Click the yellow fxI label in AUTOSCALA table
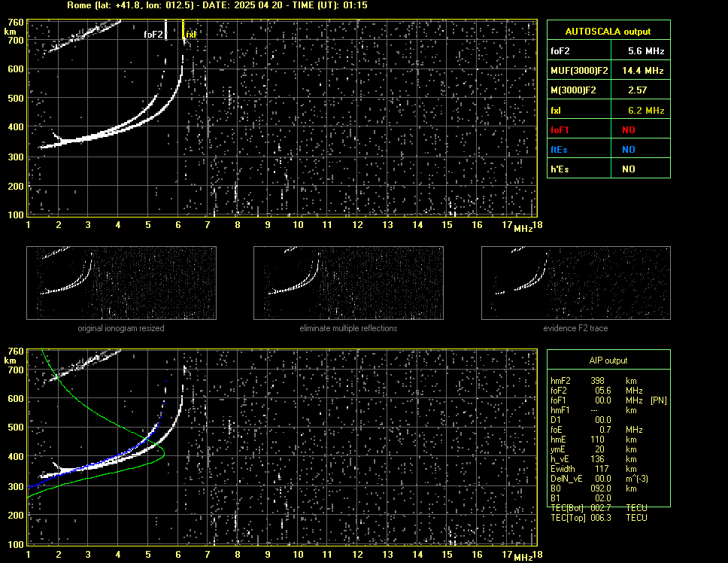This screenshot has height=563, width=728. [x=555, y=111]
